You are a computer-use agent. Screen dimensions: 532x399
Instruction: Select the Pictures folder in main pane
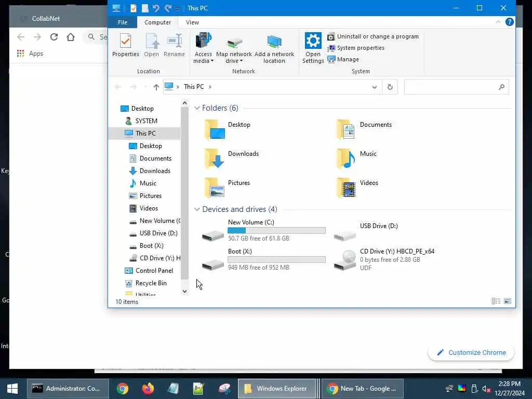227,188
